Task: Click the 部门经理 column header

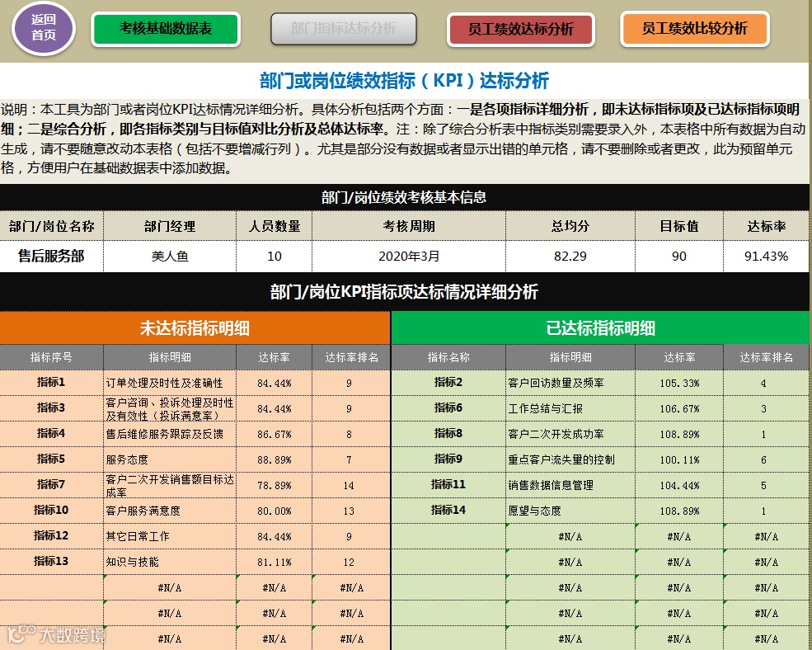Action: pos(170,226)
